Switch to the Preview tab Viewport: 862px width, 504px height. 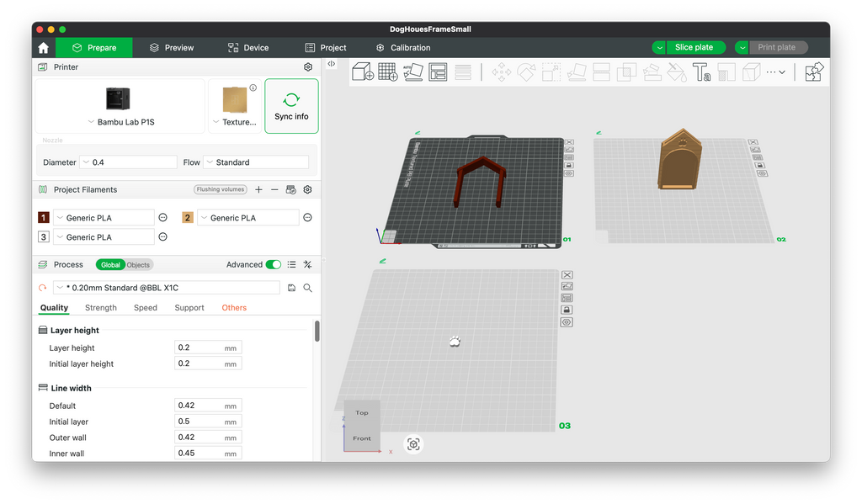(x=172, y=48)
